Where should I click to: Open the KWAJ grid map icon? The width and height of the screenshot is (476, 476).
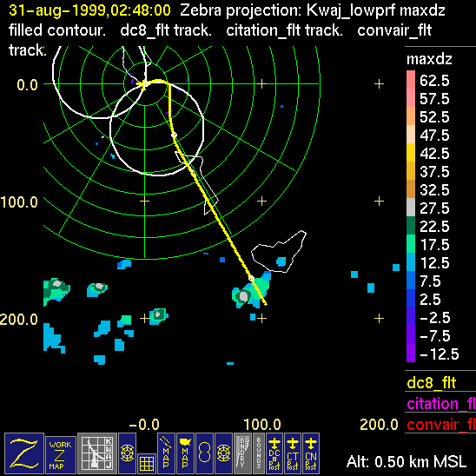[97, 453]
